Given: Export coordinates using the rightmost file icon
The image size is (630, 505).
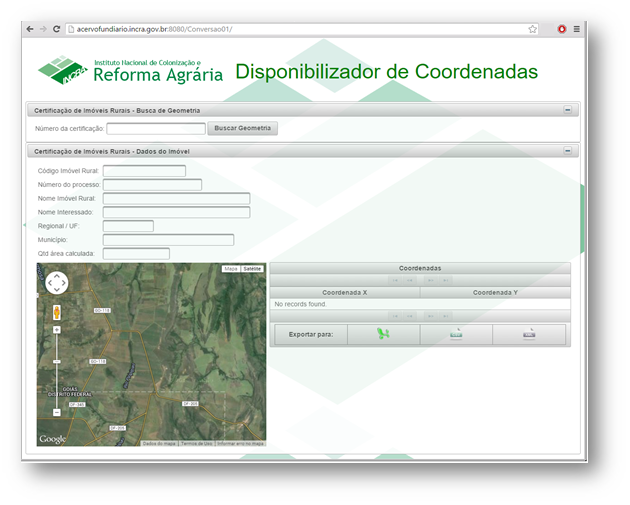Looking at the screenshot, I should click(x=529, y=334).
